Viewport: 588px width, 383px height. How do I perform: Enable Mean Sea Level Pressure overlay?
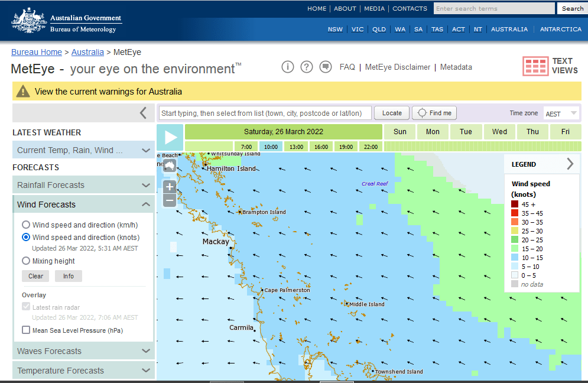(26, 330)
